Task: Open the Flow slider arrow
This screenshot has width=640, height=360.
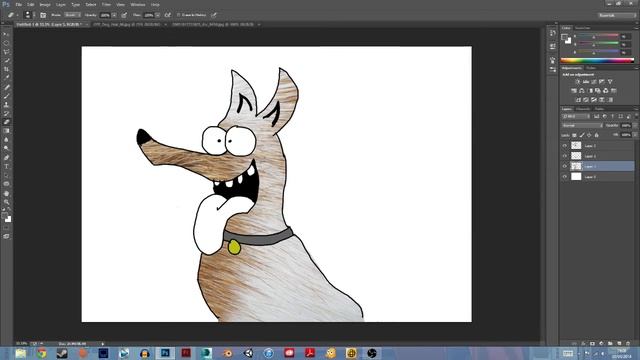Action: [158, 15]
